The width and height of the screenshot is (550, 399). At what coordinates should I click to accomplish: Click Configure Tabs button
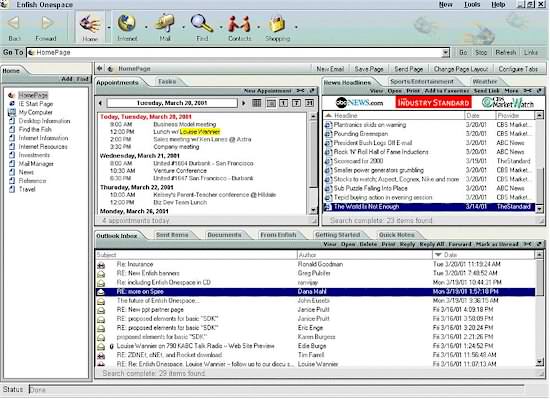point(518,69)
